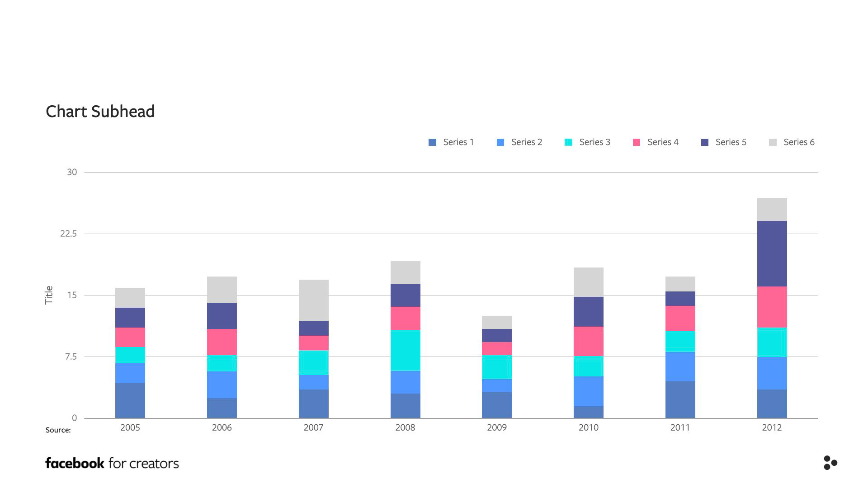This screenshot has width=868, height=488.
Task: Click the 'facebook for creators' logo
Action: [112, 463]
